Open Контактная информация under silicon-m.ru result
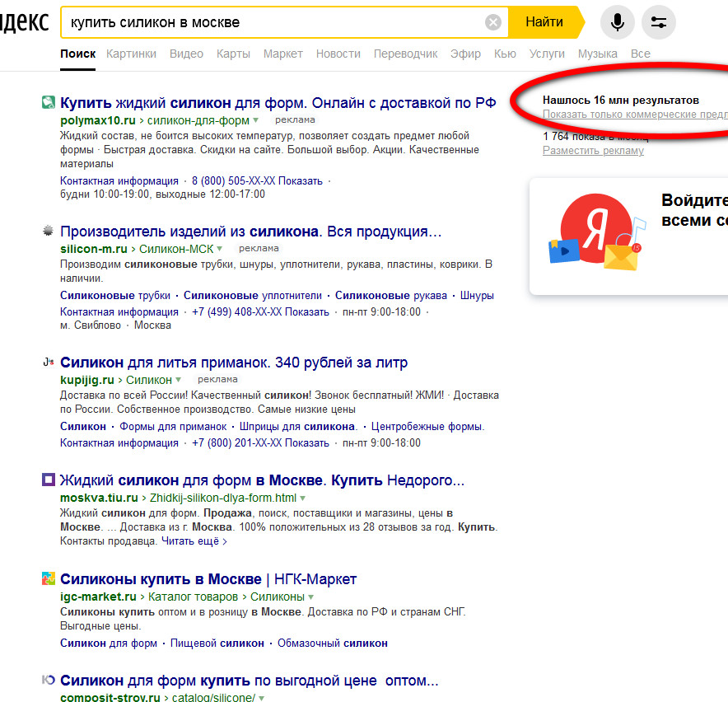 119,311
